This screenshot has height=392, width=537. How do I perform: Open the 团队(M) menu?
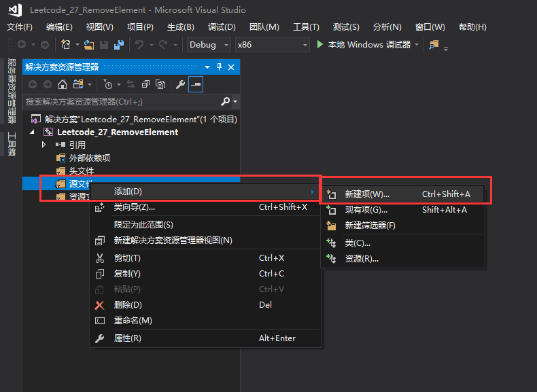pos(264,27)
